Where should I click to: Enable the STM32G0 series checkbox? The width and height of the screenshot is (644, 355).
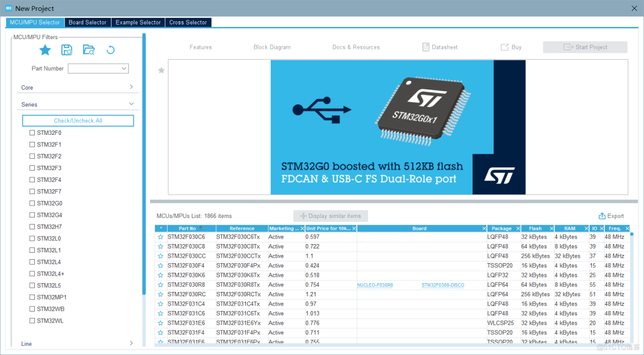pos(32,203)
